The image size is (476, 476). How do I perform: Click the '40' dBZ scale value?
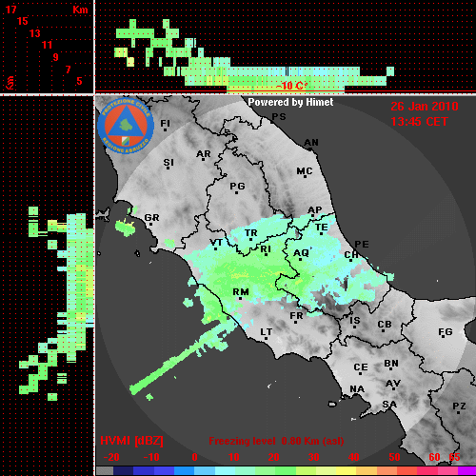(x=354, y=457)
